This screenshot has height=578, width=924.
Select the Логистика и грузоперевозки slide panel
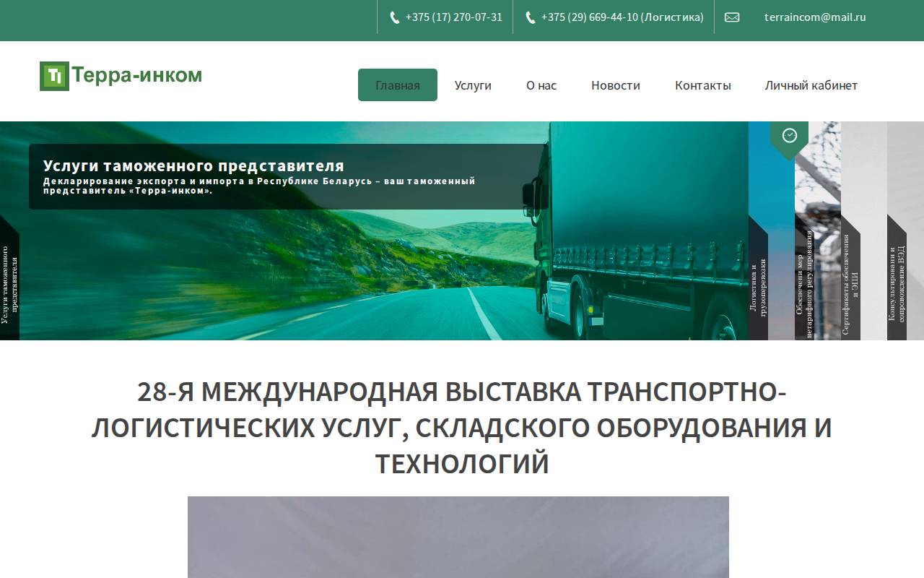point(758,278)
